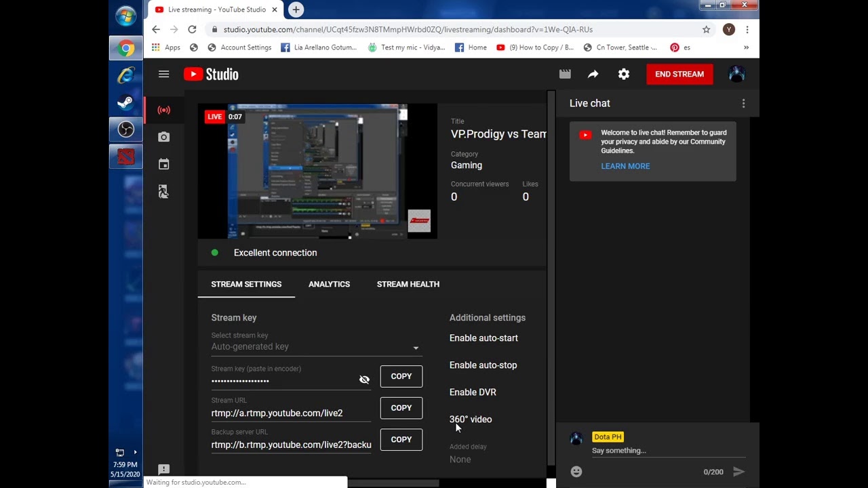Viewport: 868px width, 488px height.
Task: Click the Say something chat input
Action: click(x=668, y=451)
